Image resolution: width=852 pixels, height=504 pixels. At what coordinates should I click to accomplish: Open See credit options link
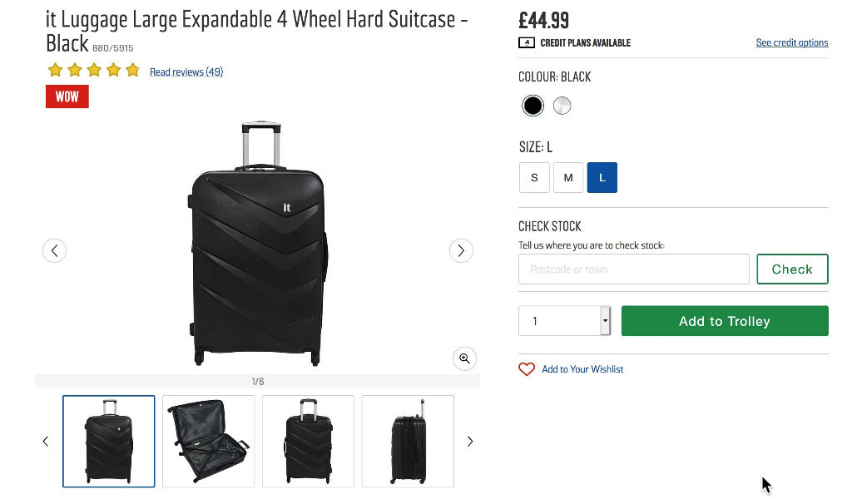tap(792, 43)
